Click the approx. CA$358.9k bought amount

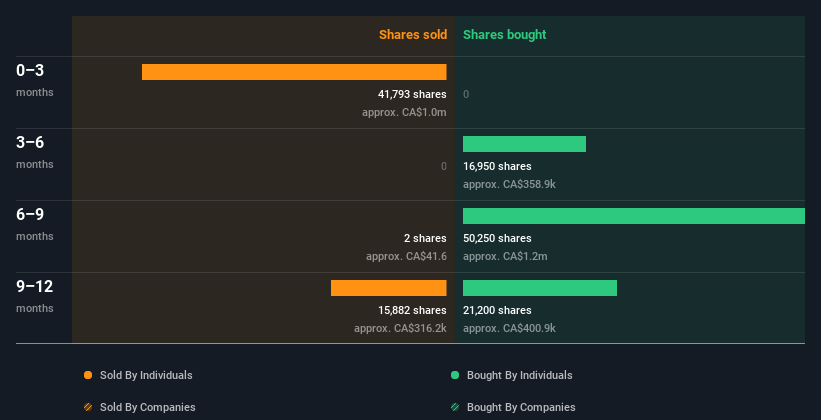pos(509,184)
